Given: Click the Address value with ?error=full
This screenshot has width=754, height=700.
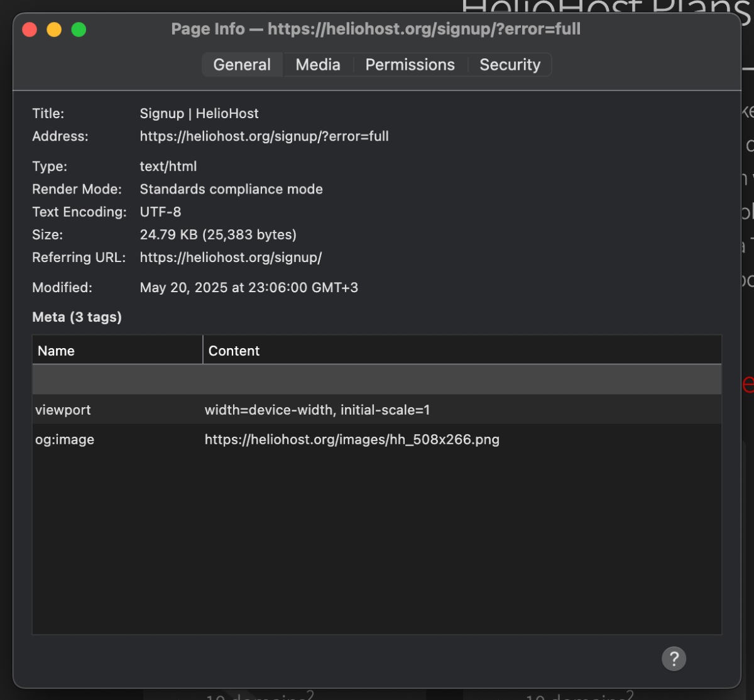Looking at the screenshot, I should pyautogui.click(x=264, y=136).
